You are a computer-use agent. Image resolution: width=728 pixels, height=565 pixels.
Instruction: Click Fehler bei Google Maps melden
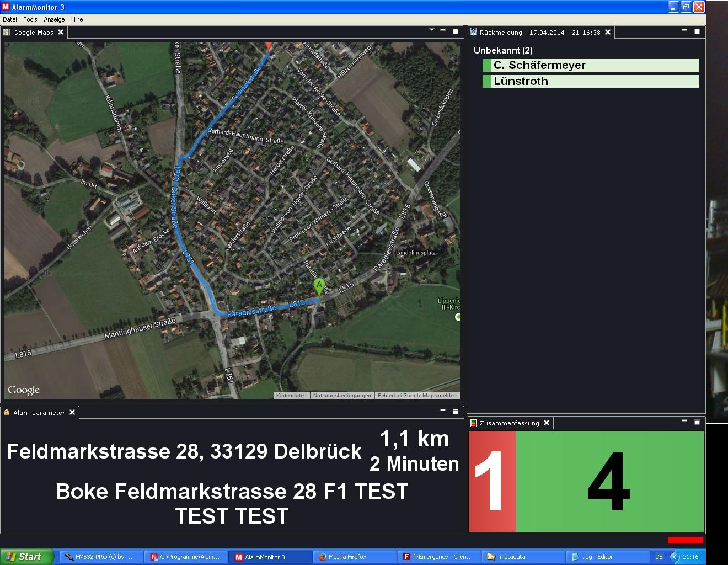(417, 395)
